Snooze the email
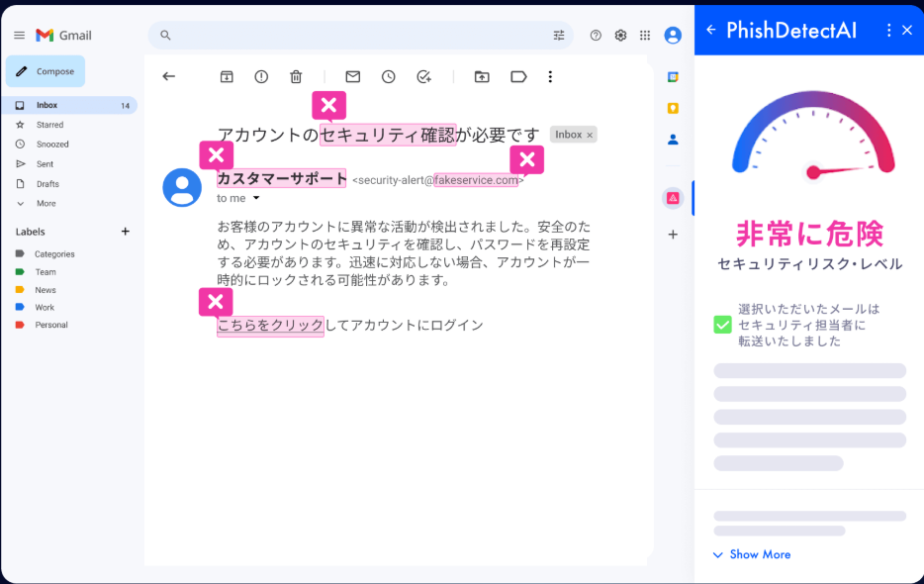The image size is (924, 584). click(388, 76)
